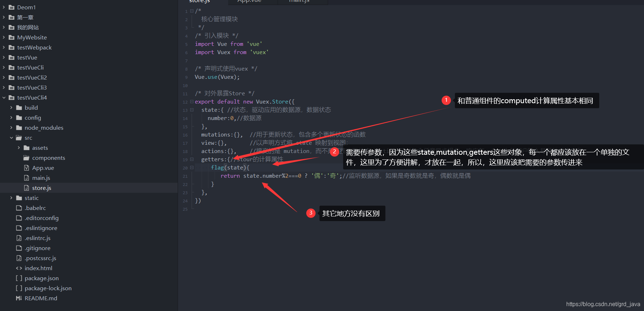The image size is (644, 311).
Task: Click the README.md markdown icon
Action: tap(19, 298)
